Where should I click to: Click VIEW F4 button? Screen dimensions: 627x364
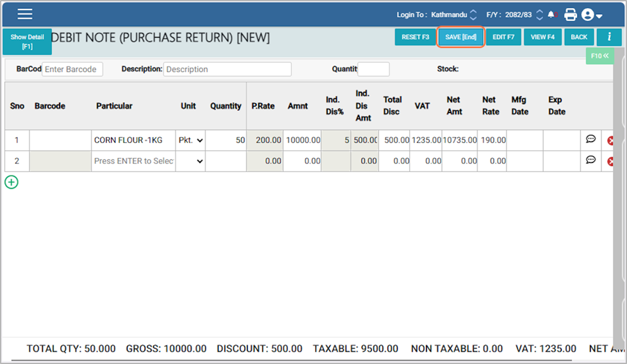point(542,36)
